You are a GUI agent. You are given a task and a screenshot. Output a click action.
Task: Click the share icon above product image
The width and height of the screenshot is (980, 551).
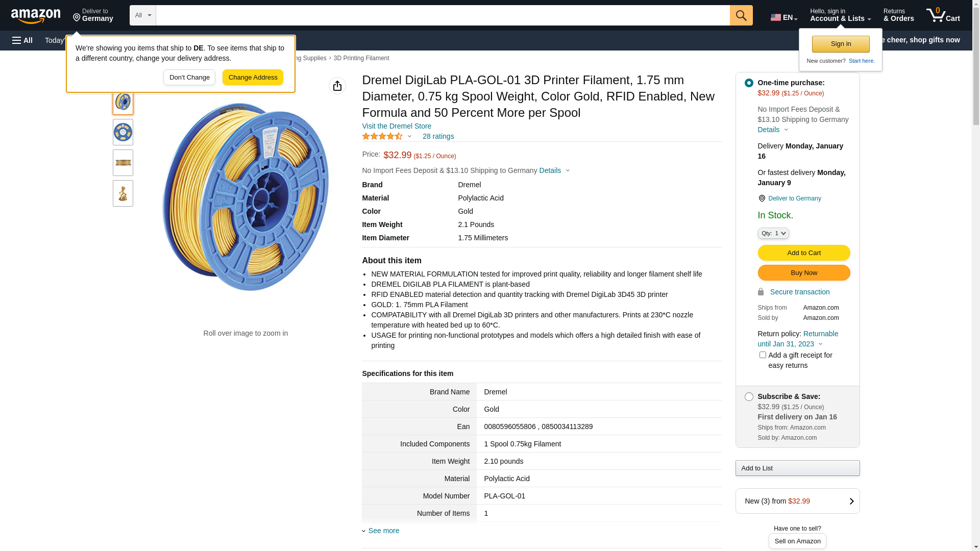click(x=337, y=86)
